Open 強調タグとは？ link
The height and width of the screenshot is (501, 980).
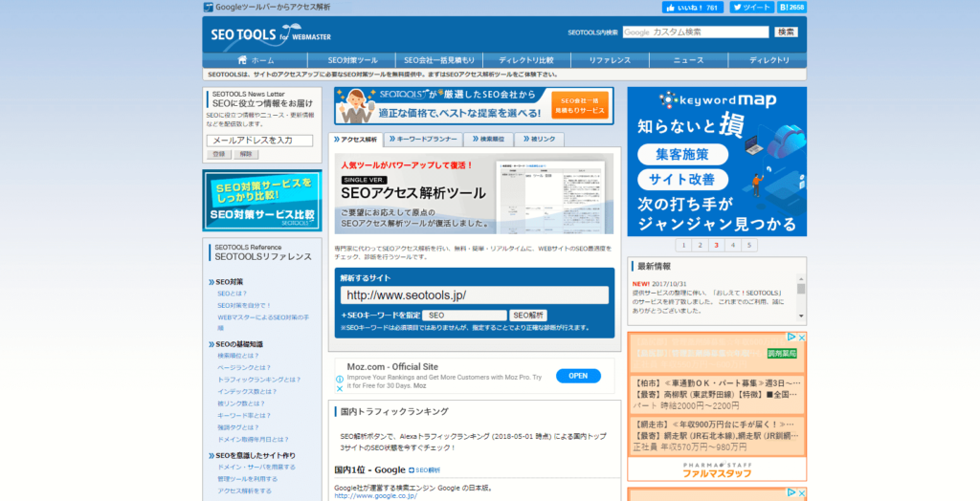(x=238, y=428)
